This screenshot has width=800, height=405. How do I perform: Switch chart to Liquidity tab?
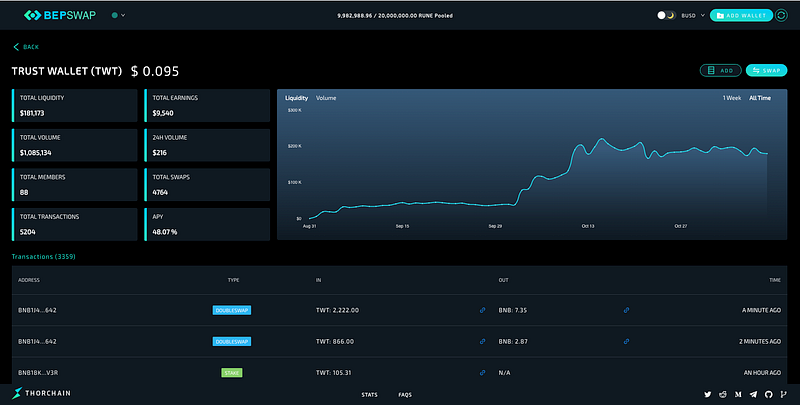click(296, 98)
